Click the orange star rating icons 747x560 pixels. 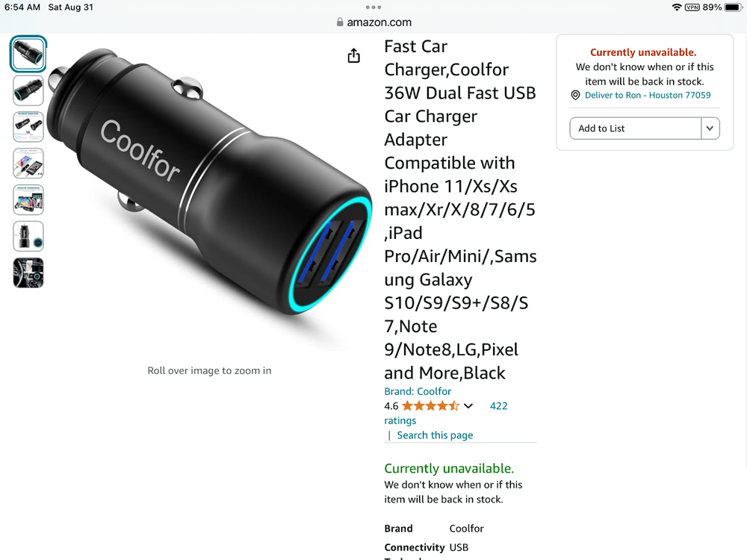[430, 406]
